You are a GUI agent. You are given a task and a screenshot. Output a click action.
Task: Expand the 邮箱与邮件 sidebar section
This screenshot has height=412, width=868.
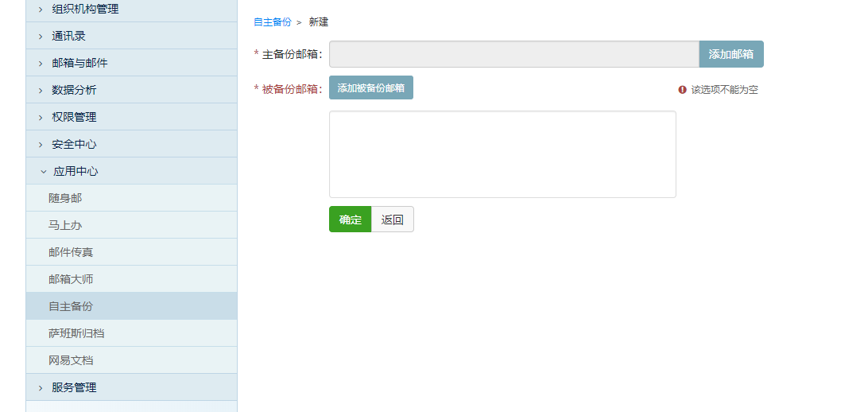[79, 63]
